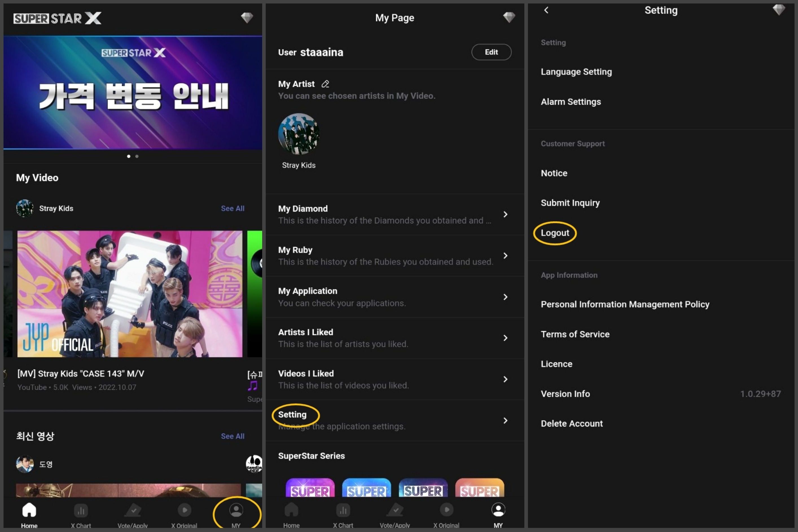Screen dimensions: 798x532
Task: Go back using the Setting screen arrow
Action: coord(546,10)
